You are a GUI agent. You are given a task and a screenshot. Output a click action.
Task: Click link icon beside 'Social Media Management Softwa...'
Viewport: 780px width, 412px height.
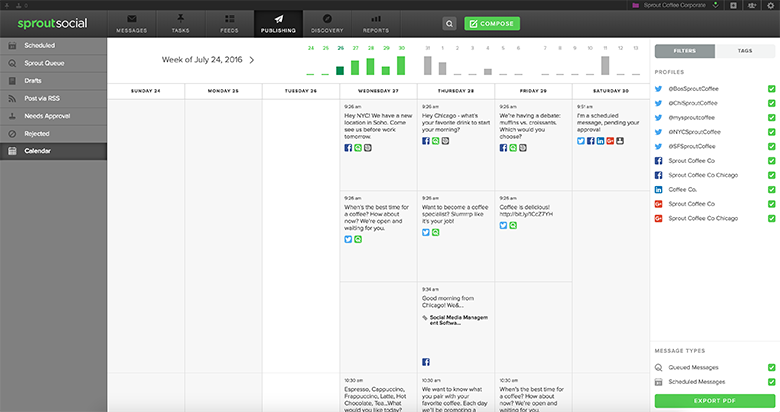point(425,317)
